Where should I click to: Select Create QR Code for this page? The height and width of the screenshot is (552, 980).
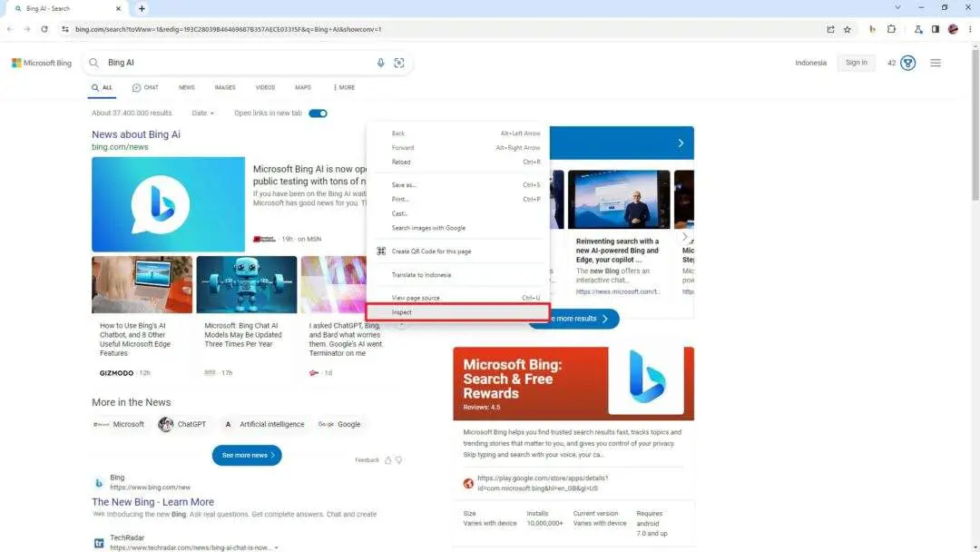pos(457,251)
